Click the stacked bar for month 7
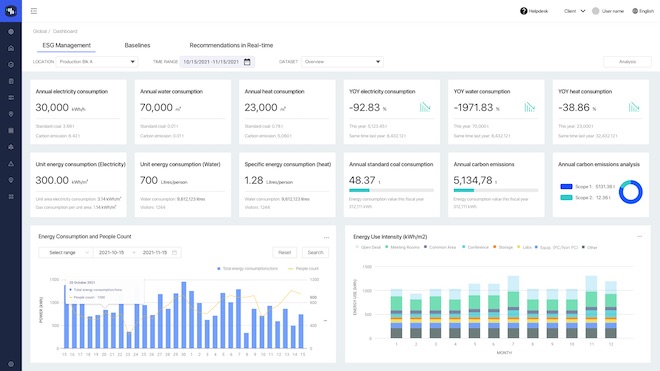 tap(513, 307)
